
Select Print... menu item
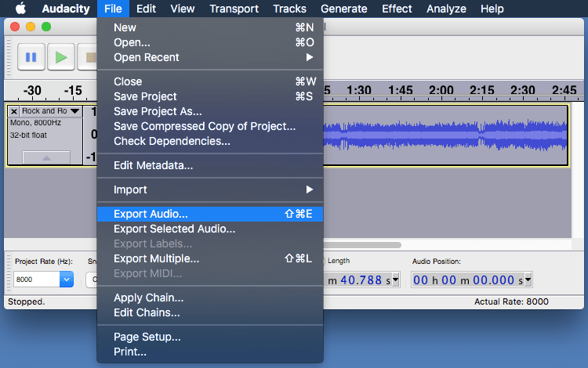pos(210,352)
